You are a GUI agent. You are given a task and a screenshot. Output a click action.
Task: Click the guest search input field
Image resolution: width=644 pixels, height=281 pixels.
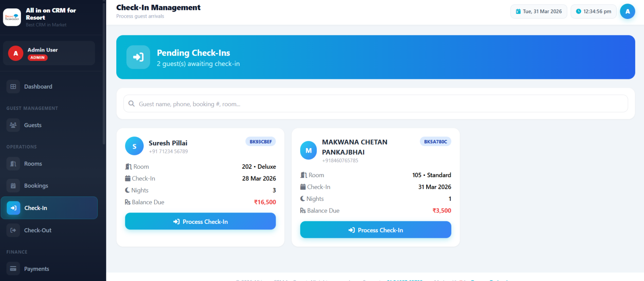tap(375, 104)
